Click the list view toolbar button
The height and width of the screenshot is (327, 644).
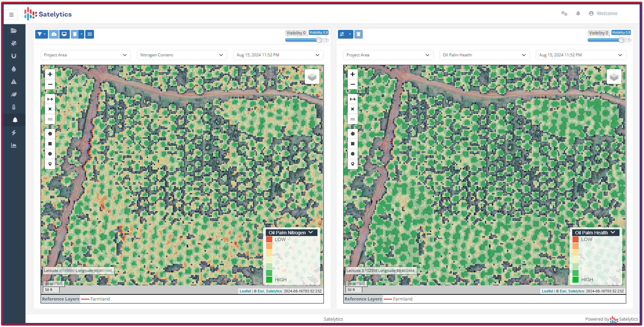(x=90, y=34)
